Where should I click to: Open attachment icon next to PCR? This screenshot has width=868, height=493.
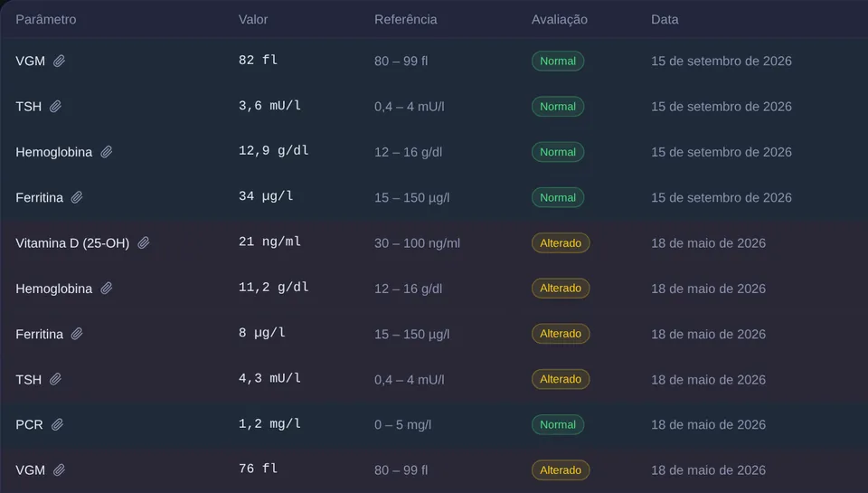click(x=57, y=425)
